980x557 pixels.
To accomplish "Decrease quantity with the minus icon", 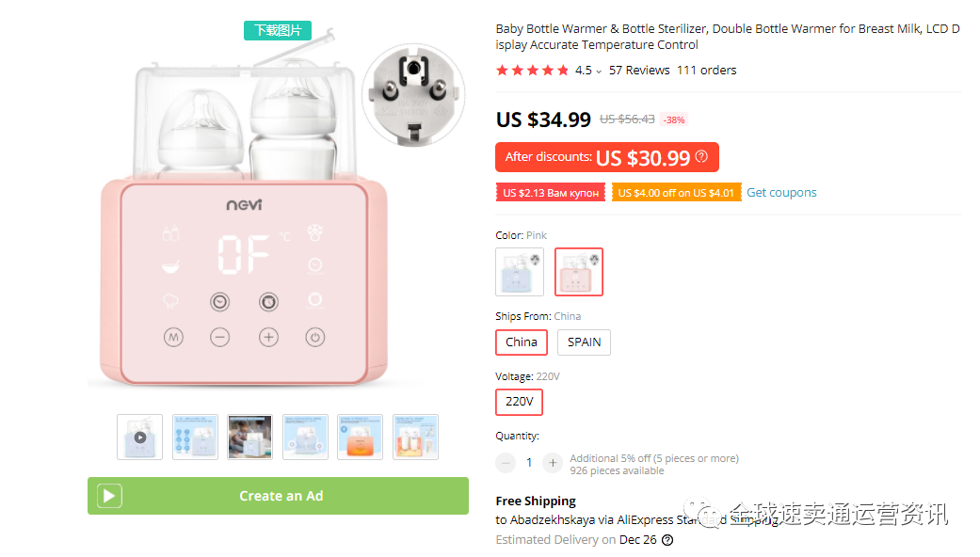I will 506,462.
